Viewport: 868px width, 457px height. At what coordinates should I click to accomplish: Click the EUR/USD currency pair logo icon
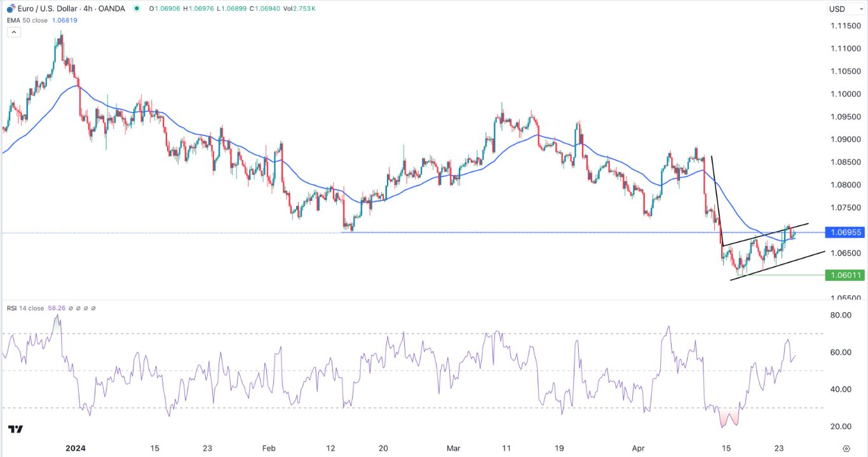[x=10, y=8]
